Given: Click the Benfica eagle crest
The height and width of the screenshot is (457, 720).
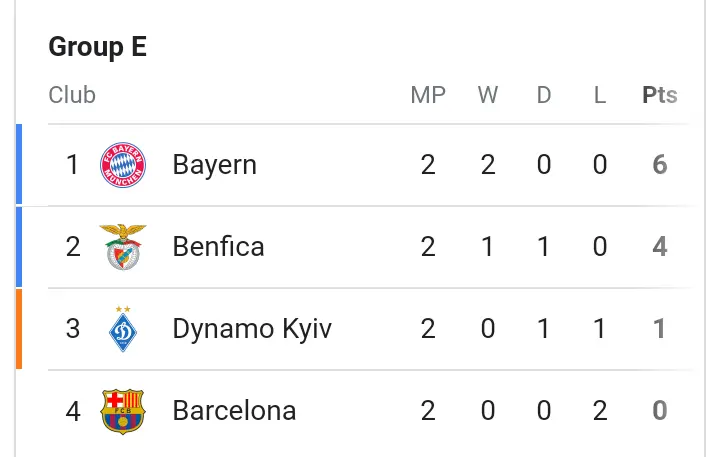Looking at the screenshot, I should point(123,247).
